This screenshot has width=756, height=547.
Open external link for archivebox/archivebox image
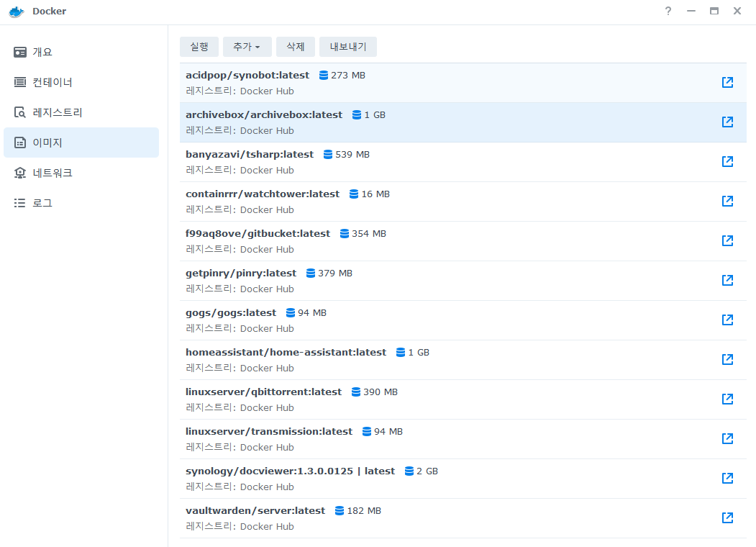(727, 122)
